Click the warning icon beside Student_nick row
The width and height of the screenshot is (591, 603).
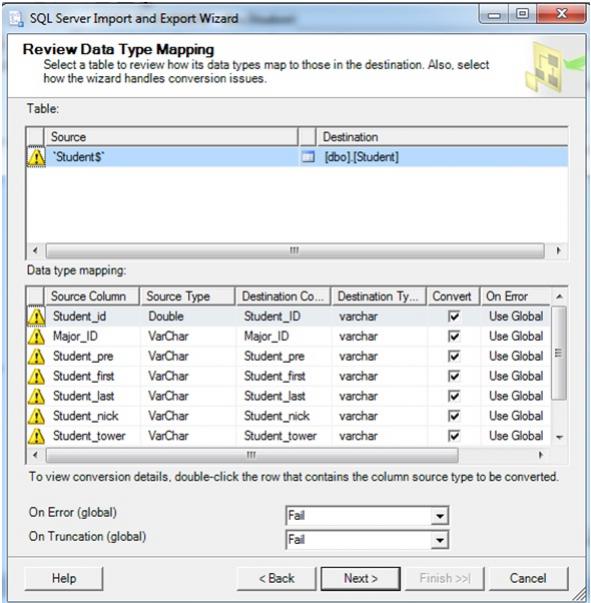click(37, 416)
